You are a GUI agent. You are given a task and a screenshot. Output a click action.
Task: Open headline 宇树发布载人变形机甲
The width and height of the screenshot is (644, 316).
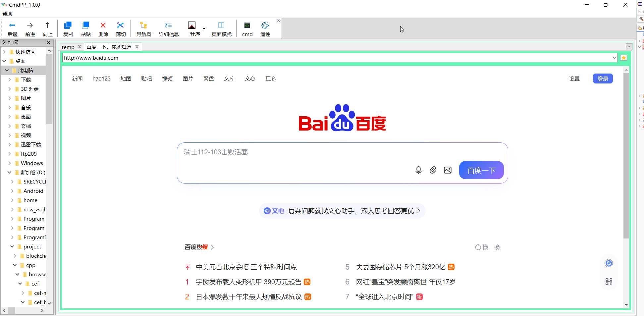coord(248,282)
